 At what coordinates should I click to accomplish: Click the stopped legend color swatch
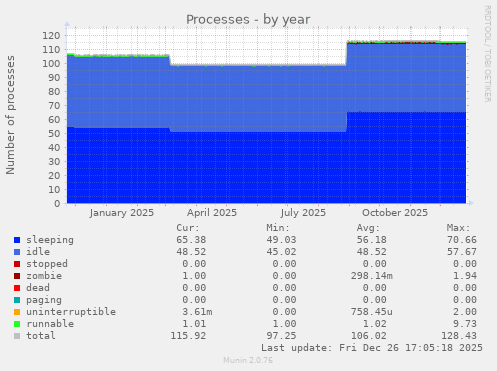[17, 264]
